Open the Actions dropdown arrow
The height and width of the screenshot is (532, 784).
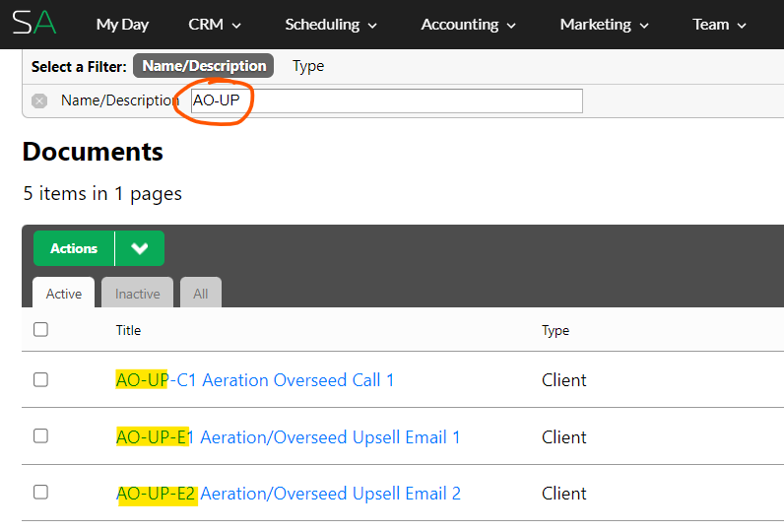140,248
